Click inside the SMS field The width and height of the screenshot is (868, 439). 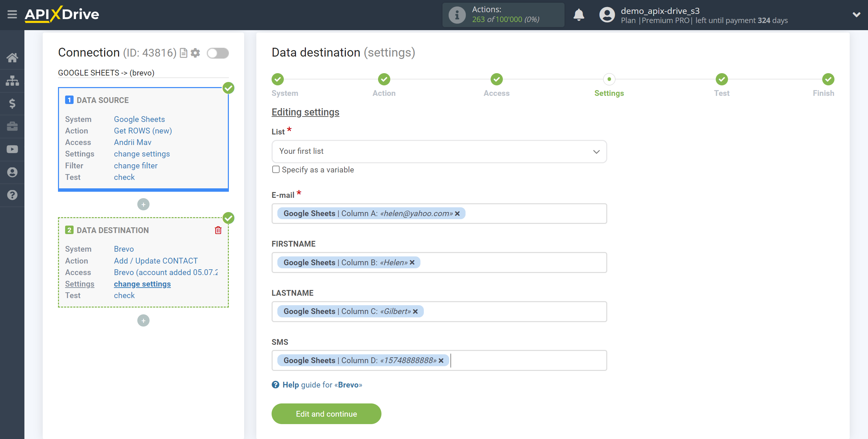click(439, 360)
